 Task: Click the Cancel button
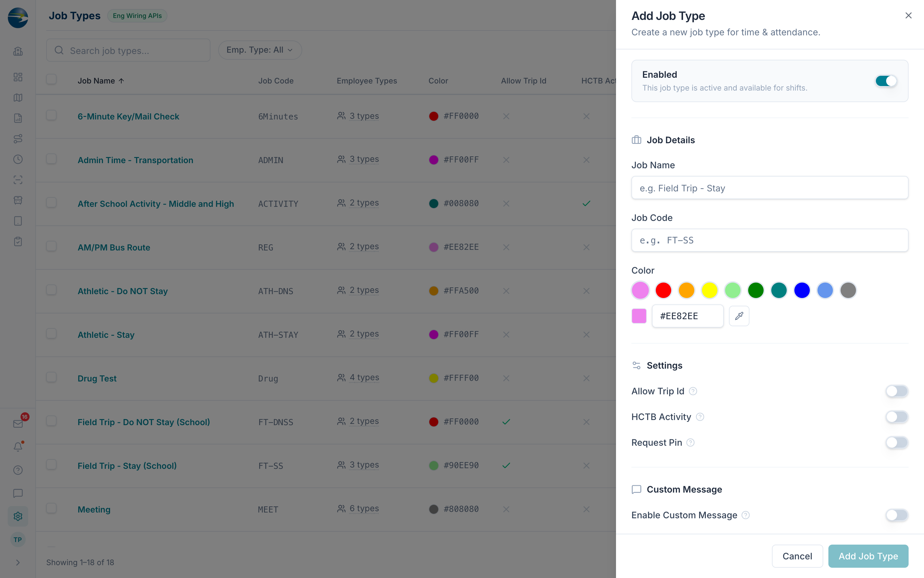point(797,556)
